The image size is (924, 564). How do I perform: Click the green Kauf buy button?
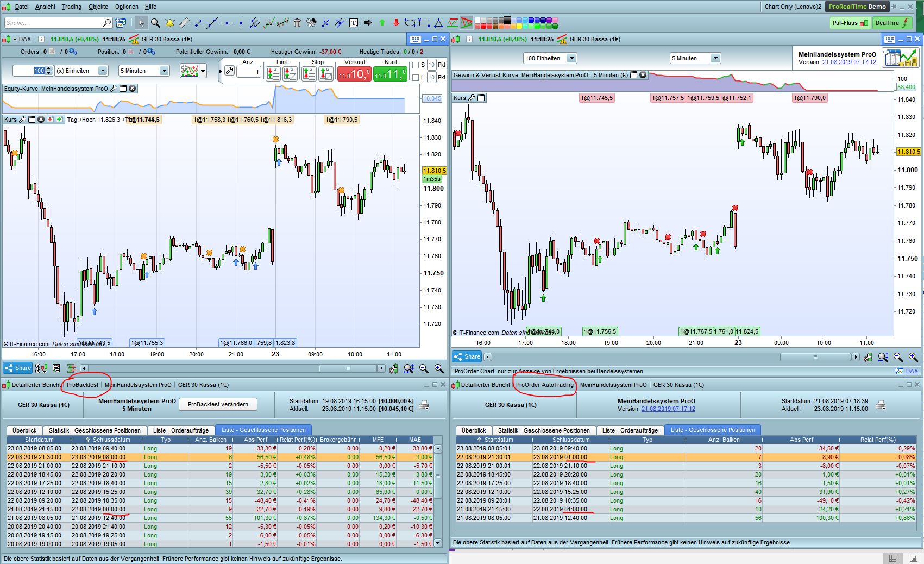390,74
